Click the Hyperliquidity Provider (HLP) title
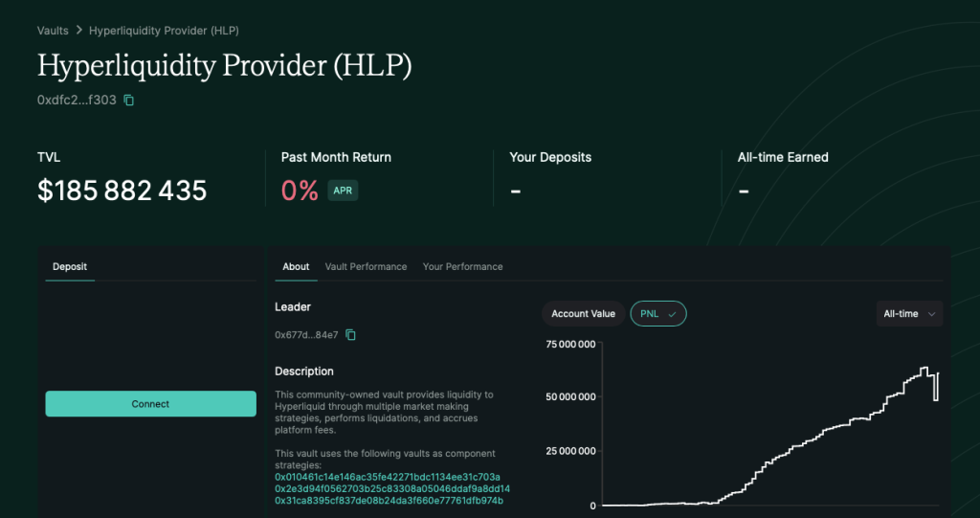980x518 pixels. (224, 66)
